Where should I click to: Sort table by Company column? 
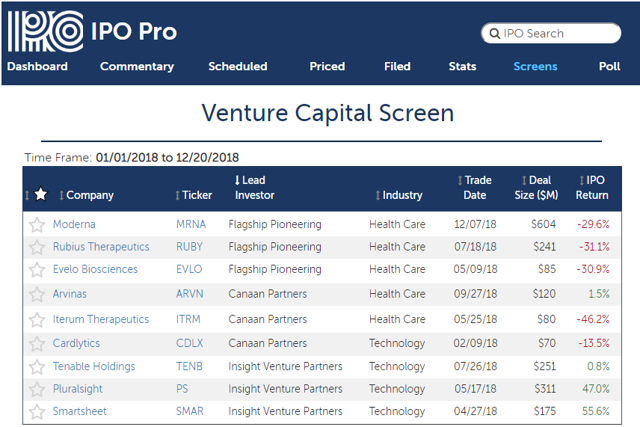pos(86,195)
